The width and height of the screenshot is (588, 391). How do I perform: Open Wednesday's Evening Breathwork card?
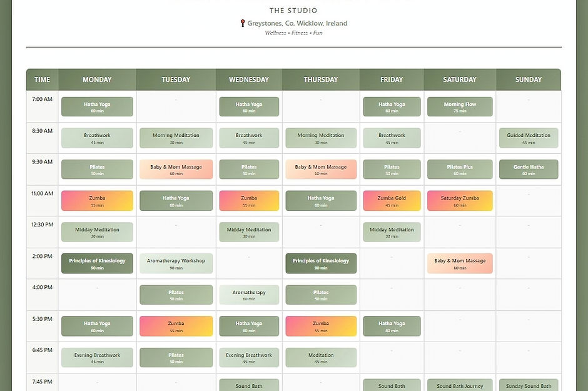click(x=249, y=357)
